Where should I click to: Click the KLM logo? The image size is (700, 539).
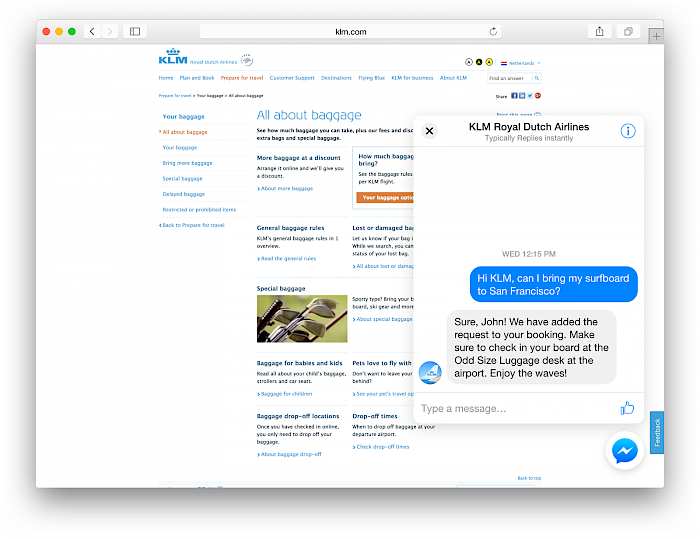pos(173,57)
